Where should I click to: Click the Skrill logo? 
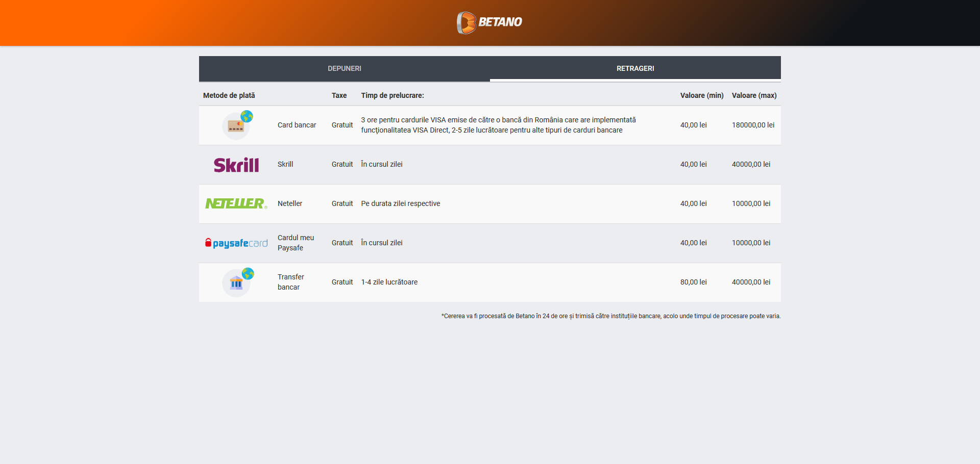click(236, 165)
